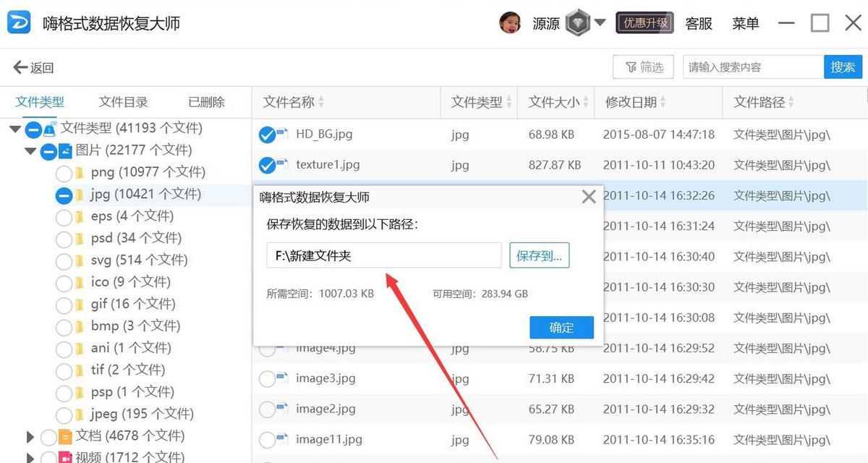Click the 2011-10-11 10:43:20 date cell
This screenshot has width=868, height=463.
click(x=659, y=165)
